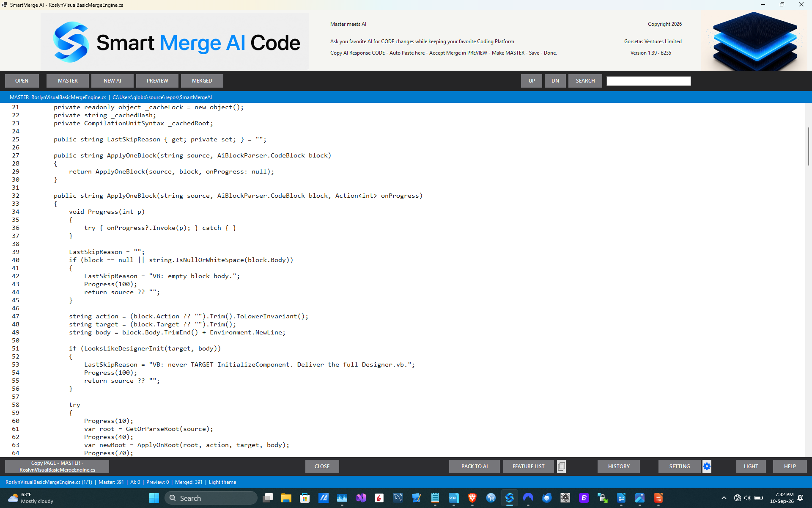This screenshot has height=508, width=812.
Task: Click 'Version 1.39 - b235' text
Action: point(650,53)
